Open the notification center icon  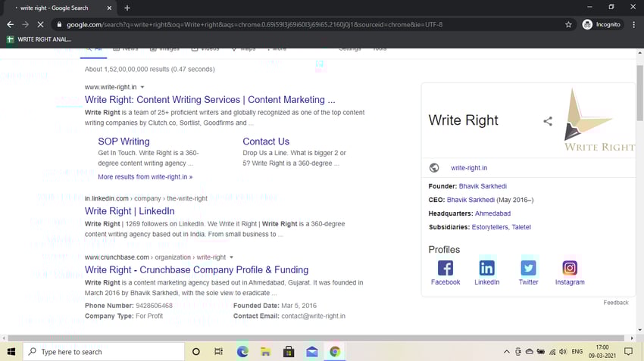[x=628, y=352]
